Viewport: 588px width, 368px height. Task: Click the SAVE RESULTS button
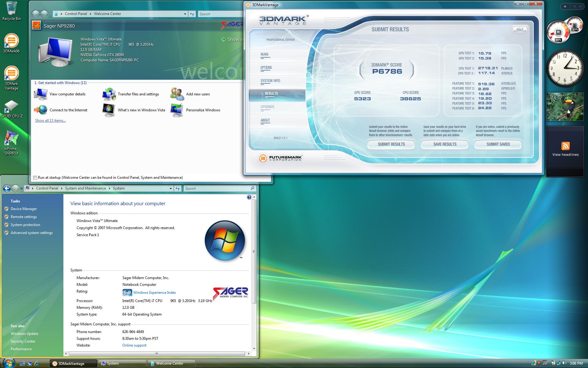(x=445, y=144)
